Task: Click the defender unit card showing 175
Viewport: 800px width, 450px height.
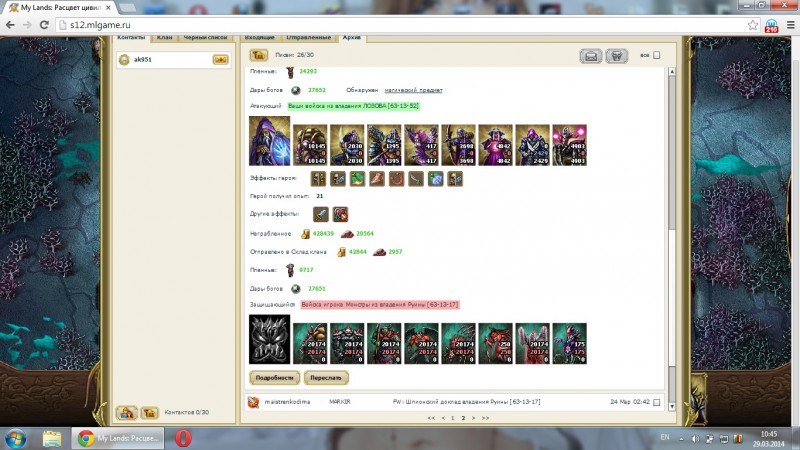Action: click(x=569, y=343)
